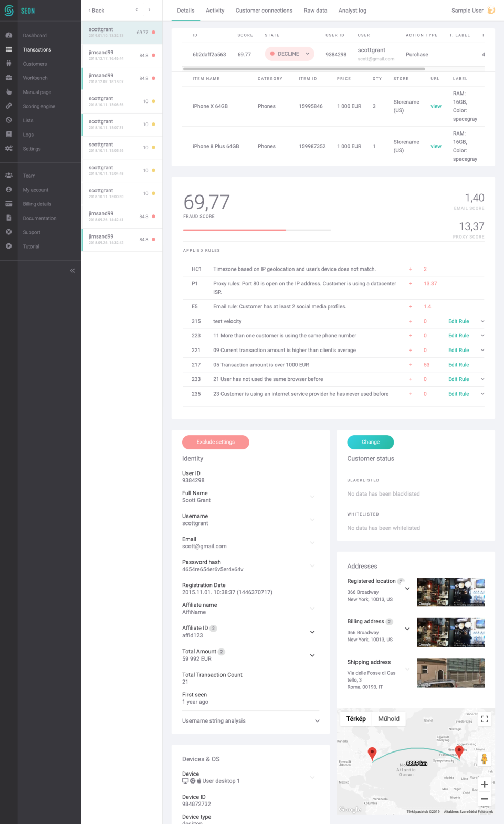
Task: Click the New York map marker
Action: [372, 754]
